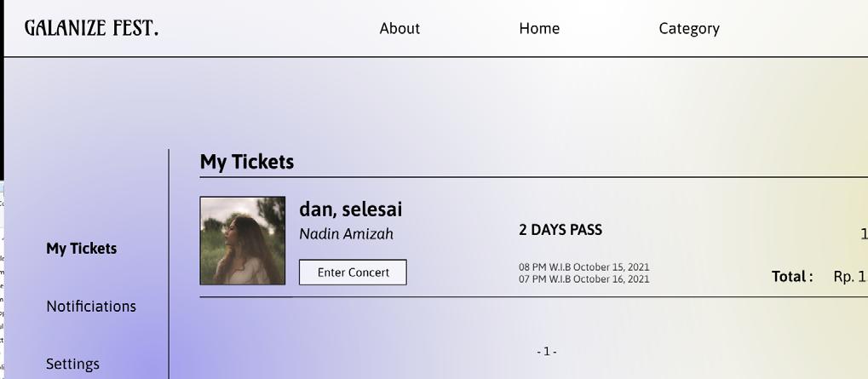Open Settings in the sidebar
Screen dimensions: 868x379
pos(72,364)
